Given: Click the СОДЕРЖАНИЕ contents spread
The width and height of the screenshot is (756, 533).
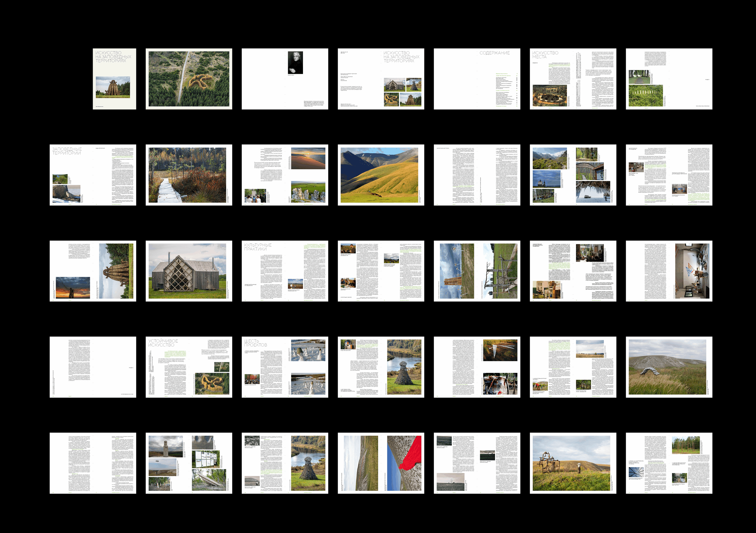Looking at the screenshot, I should click(477, 79).
